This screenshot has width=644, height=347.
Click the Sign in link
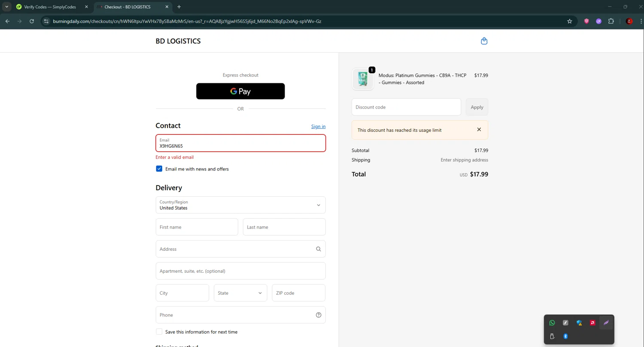[318, 126]
